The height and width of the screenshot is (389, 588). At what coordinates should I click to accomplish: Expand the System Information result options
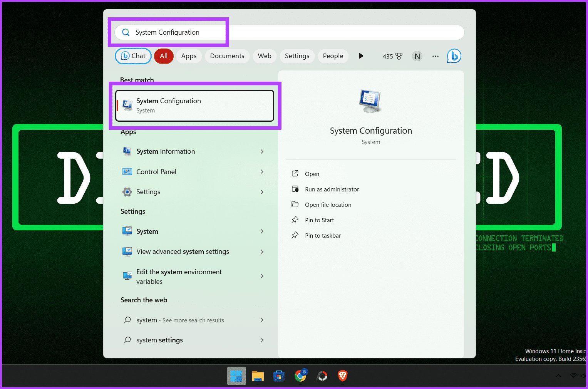point(262,151)
